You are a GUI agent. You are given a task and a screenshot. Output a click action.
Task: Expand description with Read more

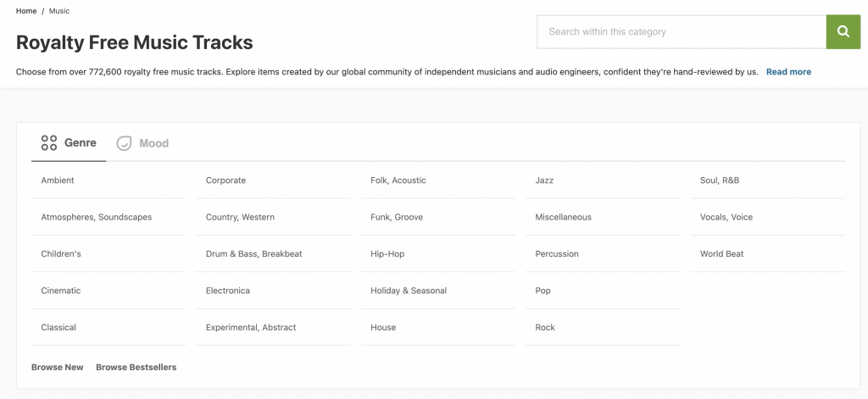pyautogui.click(x=788, y=72)
